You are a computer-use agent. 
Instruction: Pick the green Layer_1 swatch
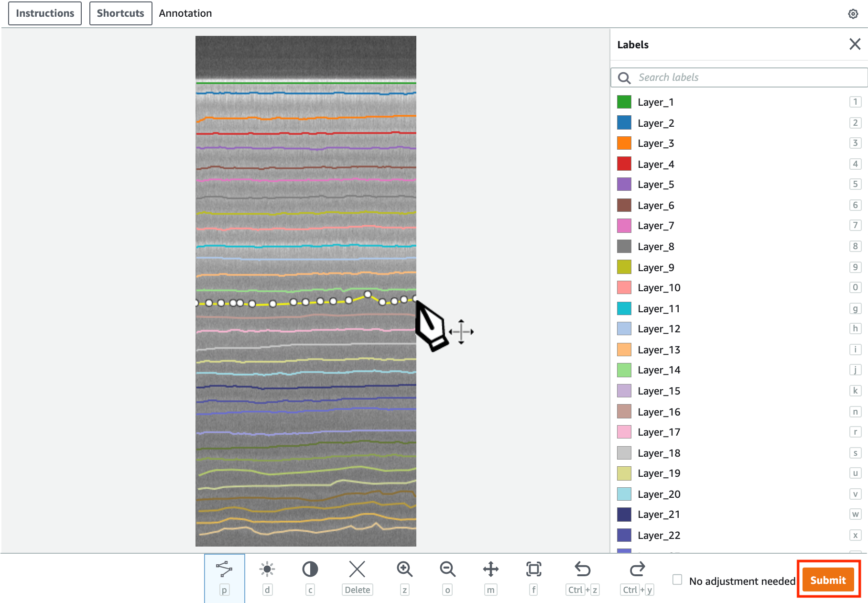point(624,102)
